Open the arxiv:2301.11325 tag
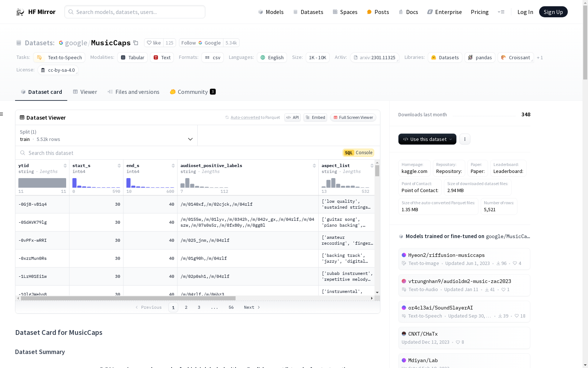The width and height of the screenshot is (588, 368). (x=374, y=57)
